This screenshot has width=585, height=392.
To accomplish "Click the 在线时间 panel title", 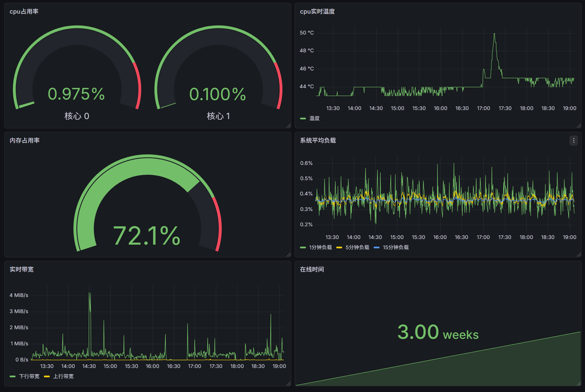I will point(312,270).
